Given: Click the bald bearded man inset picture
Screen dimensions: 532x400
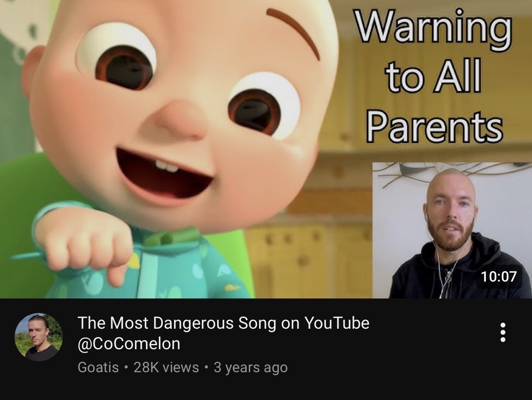Looking at the screenshot, I should point(452,230).
